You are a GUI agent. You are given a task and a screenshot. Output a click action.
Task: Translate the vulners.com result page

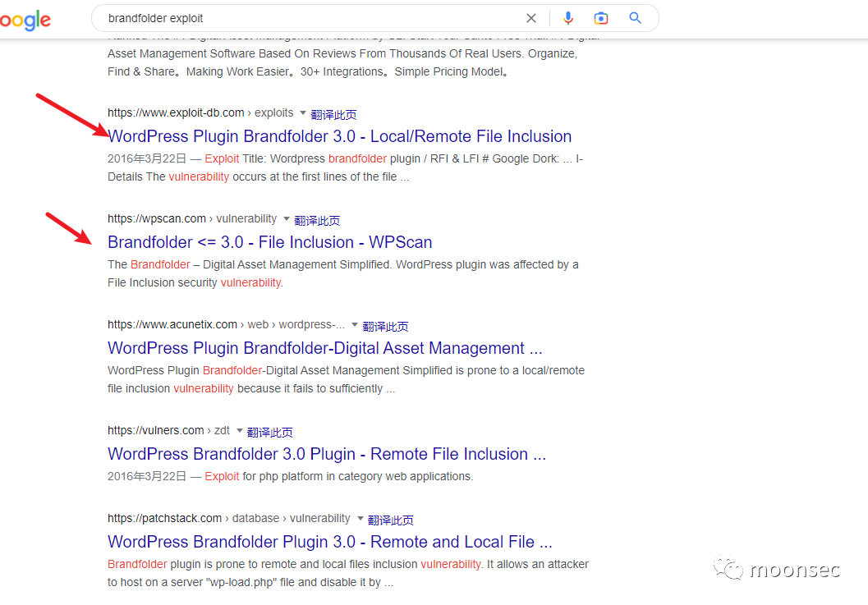[x=269, y=432]
